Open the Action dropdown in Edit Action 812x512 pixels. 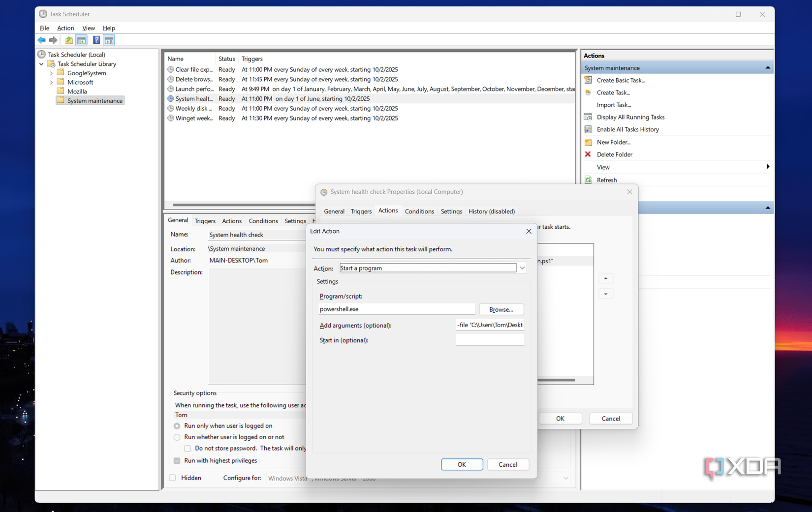point(522,268)
